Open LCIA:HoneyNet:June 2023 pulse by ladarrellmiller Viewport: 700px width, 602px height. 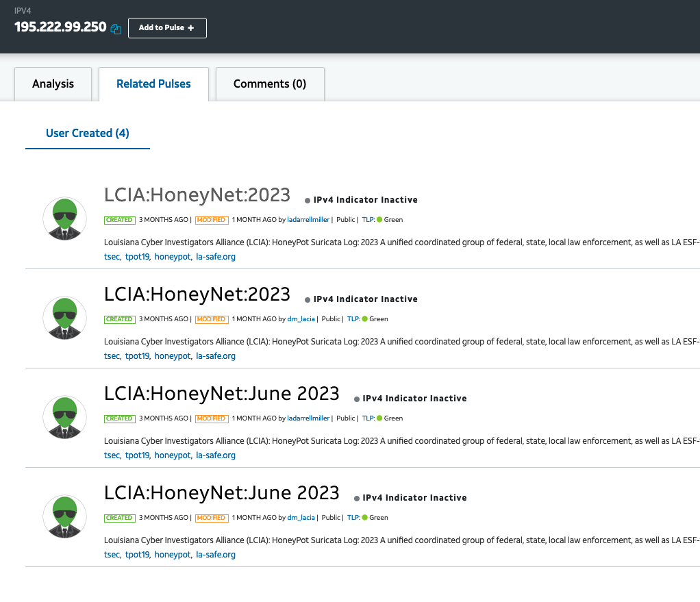click(x=222, y=394)
